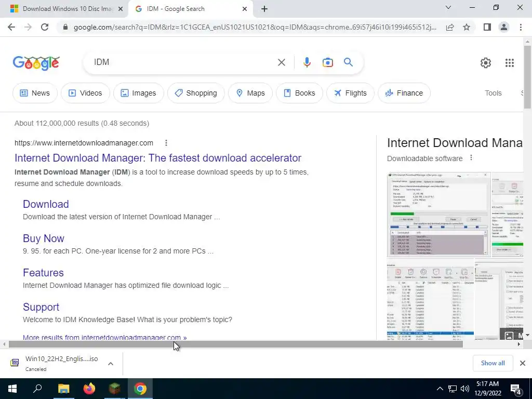Share this page using the share icon
The image size is (532, 399).
(450, 27)
